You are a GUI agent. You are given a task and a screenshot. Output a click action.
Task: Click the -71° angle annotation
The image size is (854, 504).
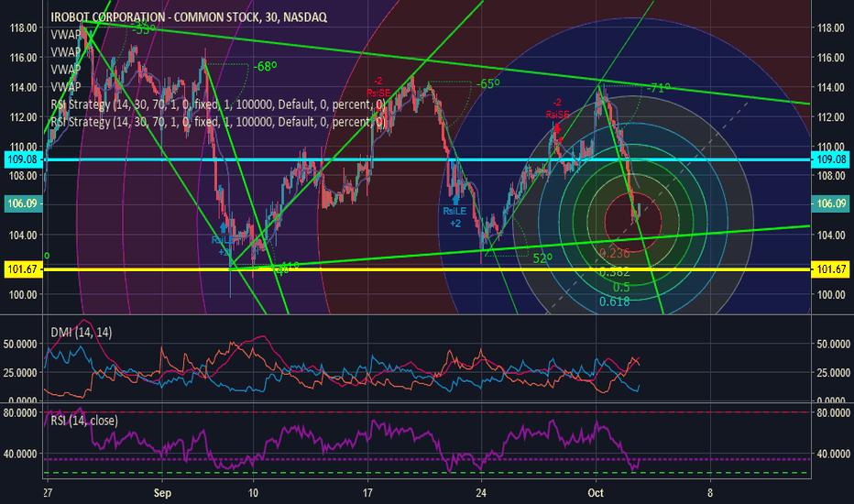coord(658,88)
